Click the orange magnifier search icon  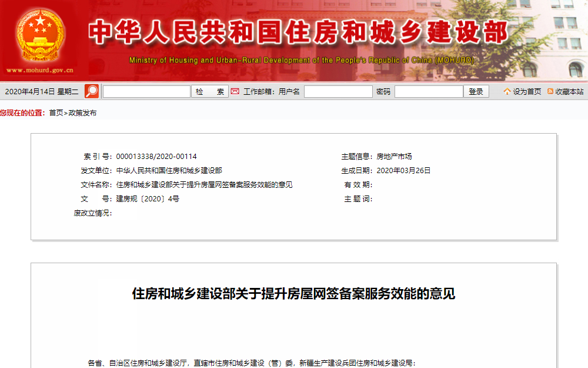[x=92, y=91]
